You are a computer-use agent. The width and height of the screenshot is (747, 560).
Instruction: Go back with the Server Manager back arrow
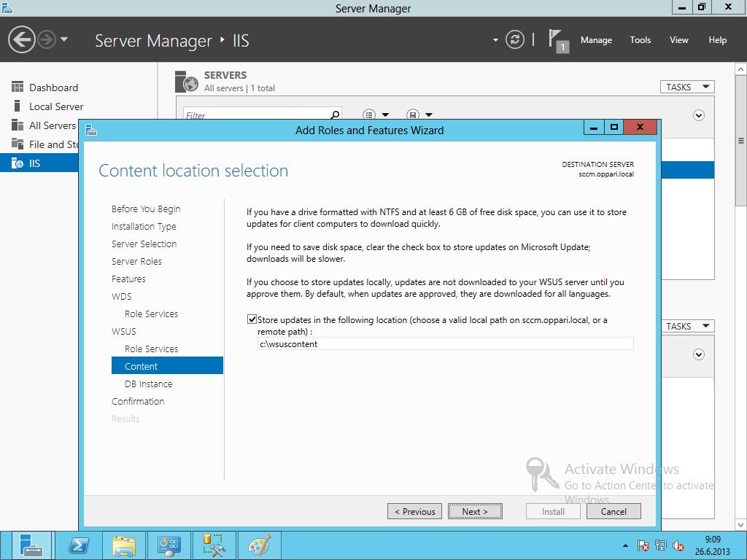click(x=21, y=39)
